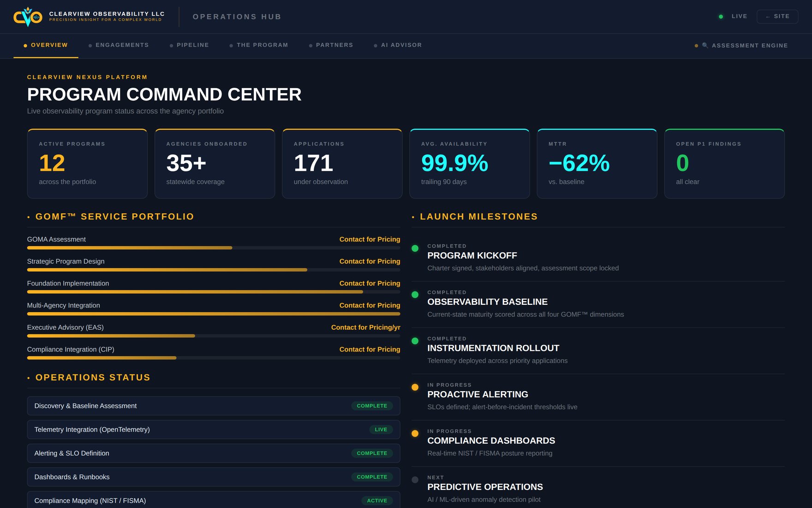Click Contact for Pricing for Foundation Implementation
Viewport: 812px width, 508px height.
(370, 284)
